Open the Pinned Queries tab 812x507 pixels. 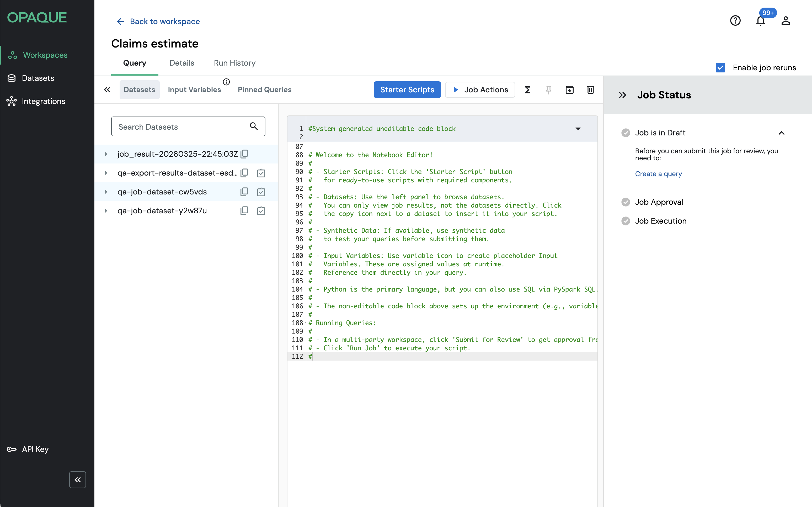[x=264, y=90]
